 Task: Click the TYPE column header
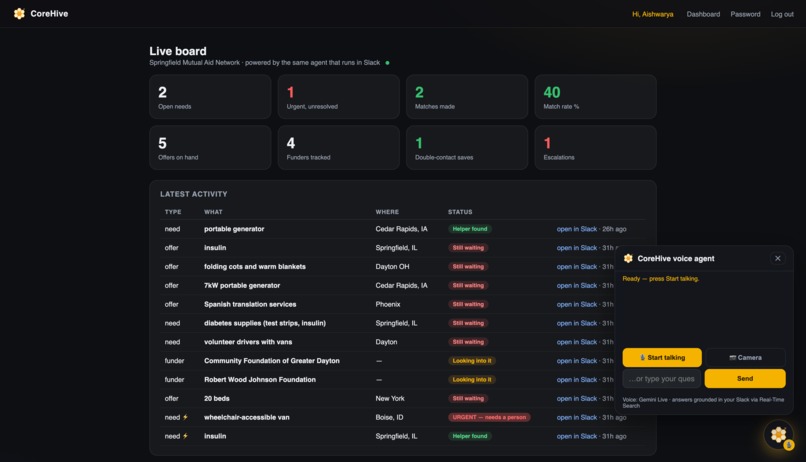173,212
